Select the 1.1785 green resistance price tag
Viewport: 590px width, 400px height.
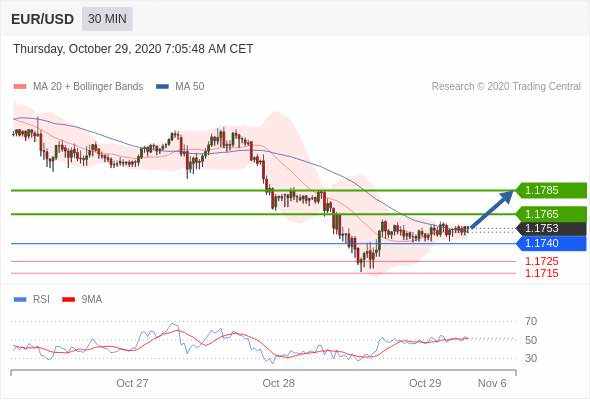tap(552, 190)
